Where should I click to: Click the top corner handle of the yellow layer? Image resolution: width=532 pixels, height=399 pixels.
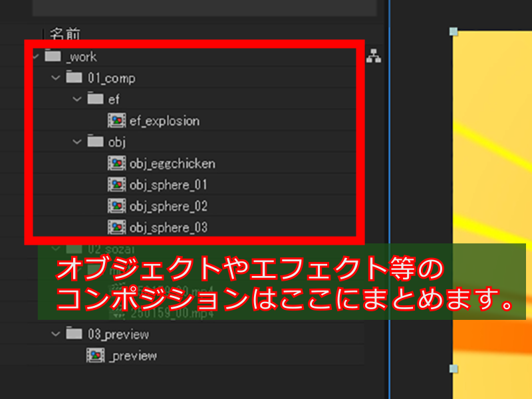click(x=454, y=31)
